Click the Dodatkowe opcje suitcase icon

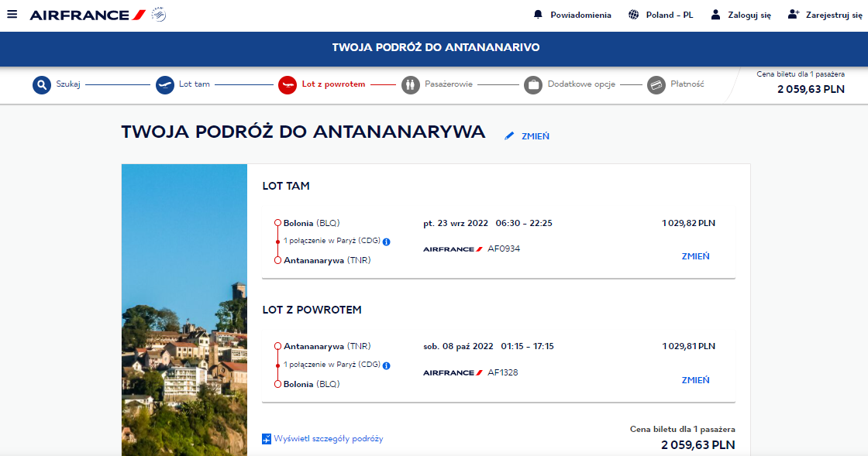[533, 85]
